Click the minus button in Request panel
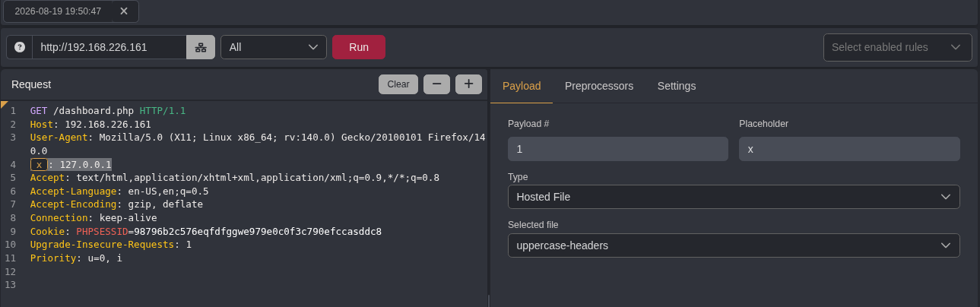Image resolution: width=980 pixels, height=307 pixels. point(437,84)
